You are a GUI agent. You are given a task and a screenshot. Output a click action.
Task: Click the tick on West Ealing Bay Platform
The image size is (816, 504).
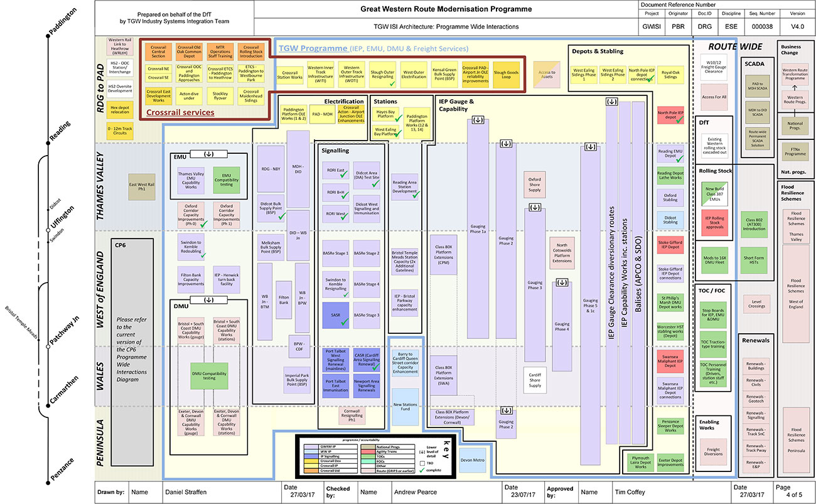tap(398, 133)
